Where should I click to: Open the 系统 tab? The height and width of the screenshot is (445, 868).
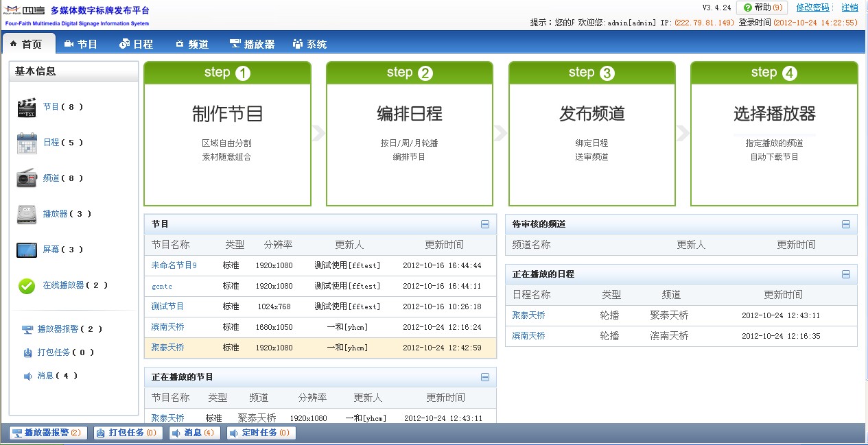(x=309, y=44)
